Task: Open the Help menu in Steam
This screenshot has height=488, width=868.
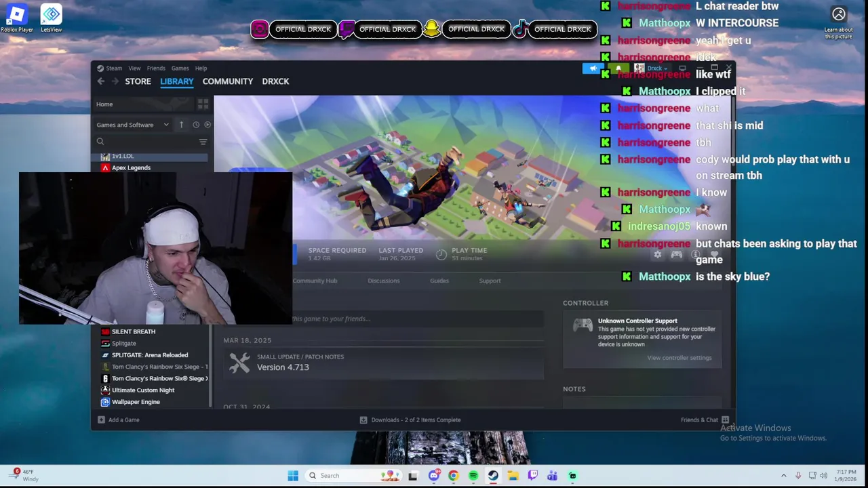Action: click(x=201, y=68)
